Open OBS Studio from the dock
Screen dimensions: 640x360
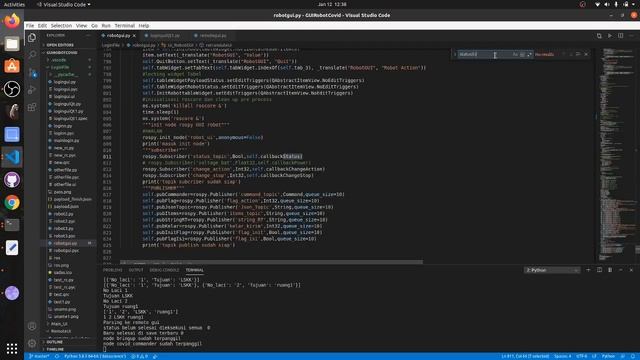pos(12,89)
